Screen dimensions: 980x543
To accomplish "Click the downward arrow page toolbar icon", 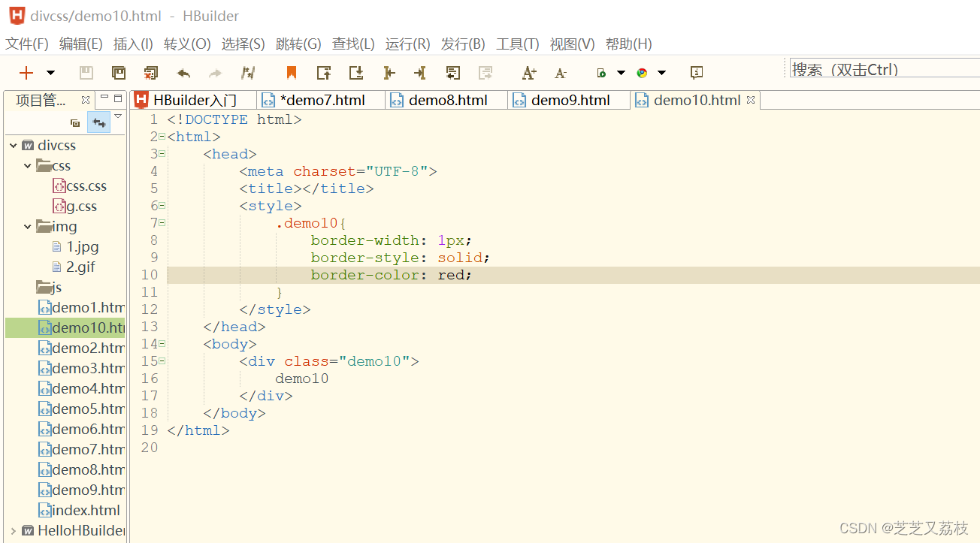I will [356, 73].
